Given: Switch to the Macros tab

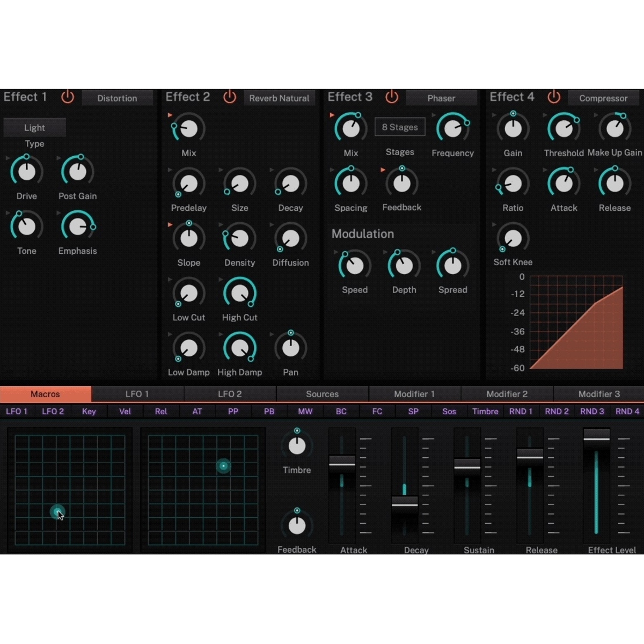Looking at the screenshot, I should click(46, 394).
